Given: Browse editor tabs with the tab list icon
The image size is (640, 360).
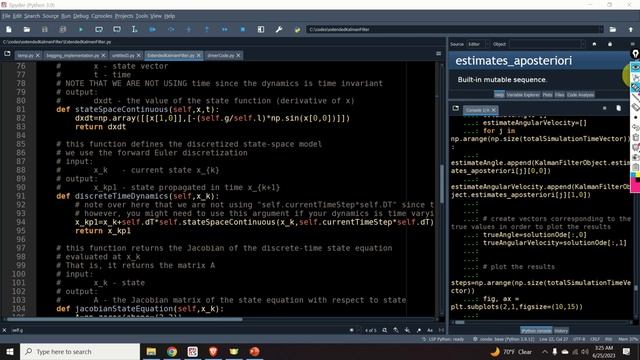Looking at the screenshot, I should 7,54.
